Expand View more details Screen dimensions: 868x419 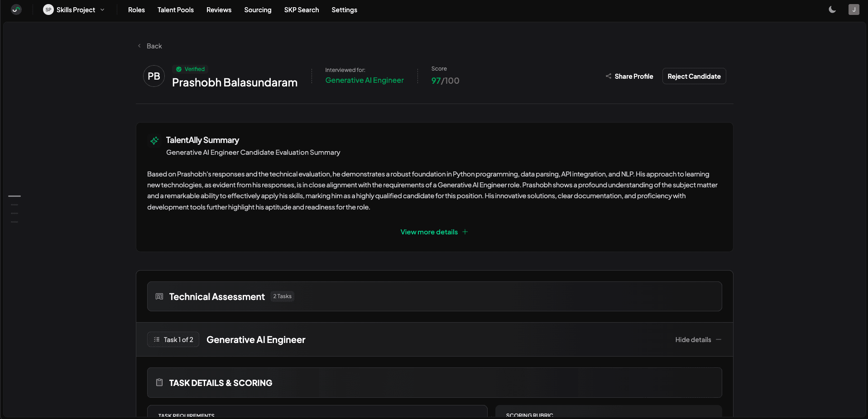(x=434, y=232)
